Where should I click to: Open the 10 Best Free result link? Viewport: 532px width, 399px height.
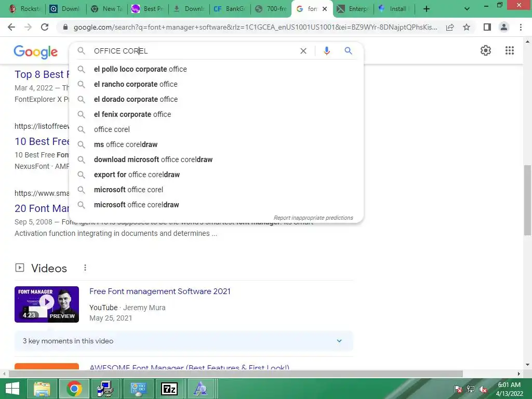(42, 141)
